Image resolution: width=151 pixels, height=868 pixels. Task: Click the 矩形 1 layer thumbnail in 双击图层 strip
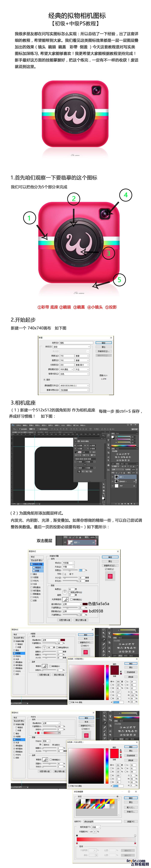[70, 542]
